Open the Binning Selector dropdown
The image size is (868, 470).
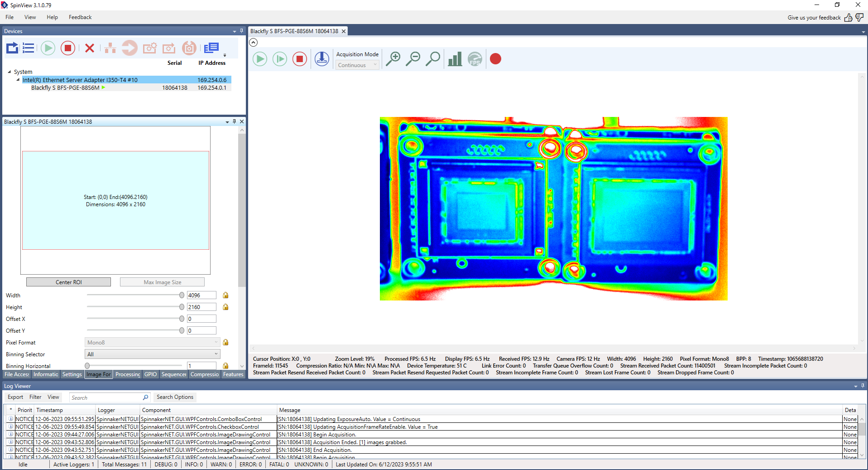[x=152, y=354]
